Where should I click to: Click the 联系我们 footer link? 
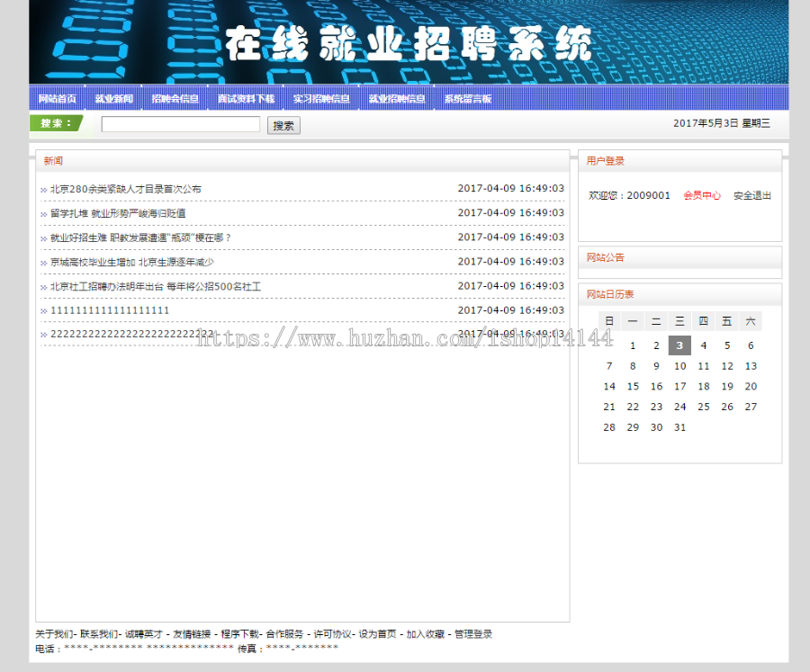click(99, 634)
